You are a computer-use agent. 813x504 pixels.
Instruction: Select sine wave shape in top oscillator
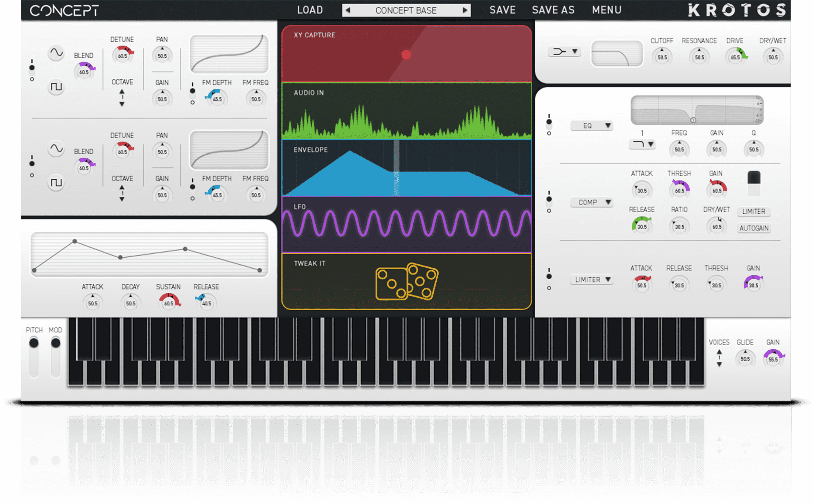(56, 53)
